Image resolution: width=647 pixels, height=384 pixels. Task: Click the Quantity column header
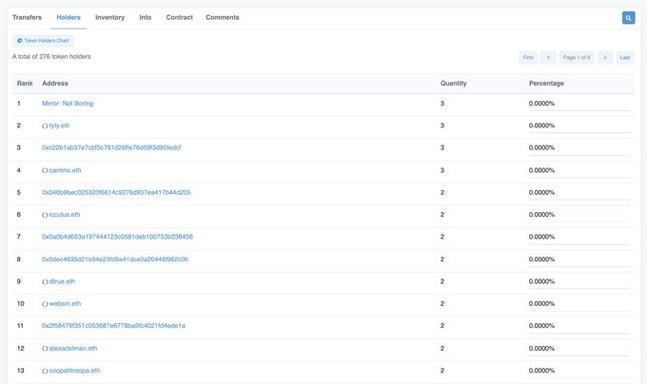pyautogui.click(x=453, y=83)
